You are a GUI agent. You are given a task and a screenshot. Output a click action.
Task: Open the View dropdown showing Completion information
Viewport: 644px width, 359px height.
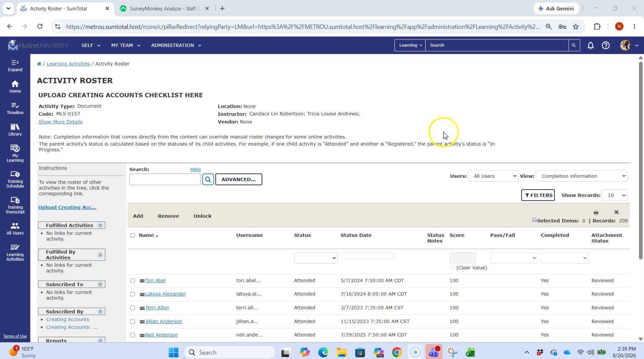pos(582,176)
